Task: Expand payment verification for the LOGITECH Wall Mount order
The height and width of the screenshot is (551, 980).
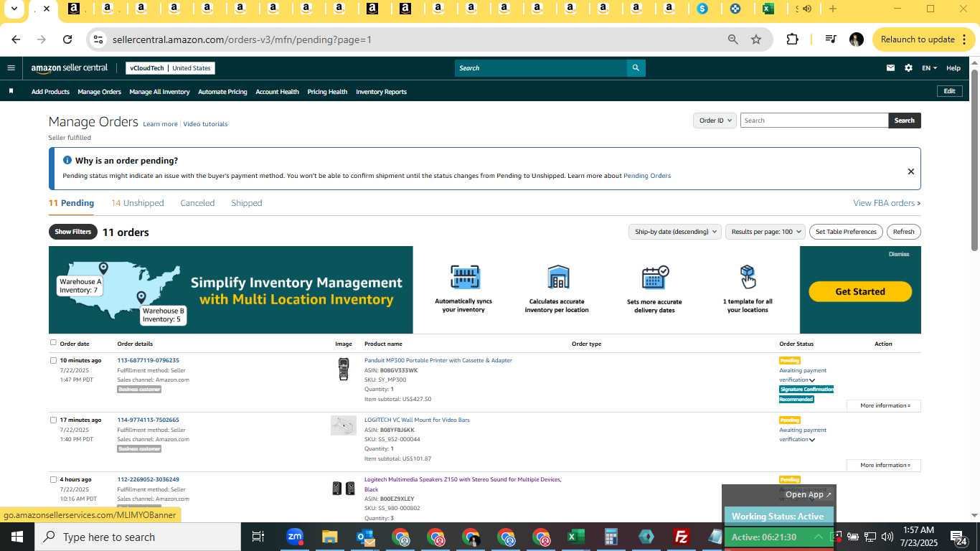Action: [x=812, y=440]
